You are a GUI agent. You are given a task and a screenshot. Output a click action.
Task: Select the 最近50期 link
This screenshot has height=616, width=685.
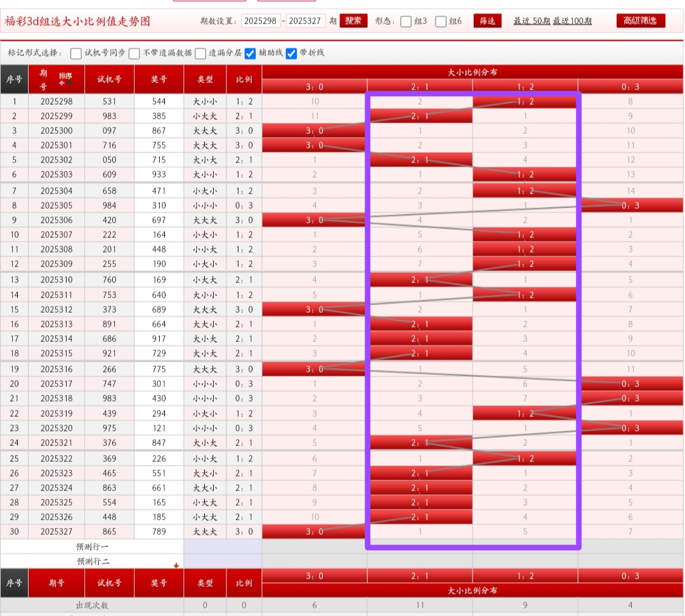[532, 21]
